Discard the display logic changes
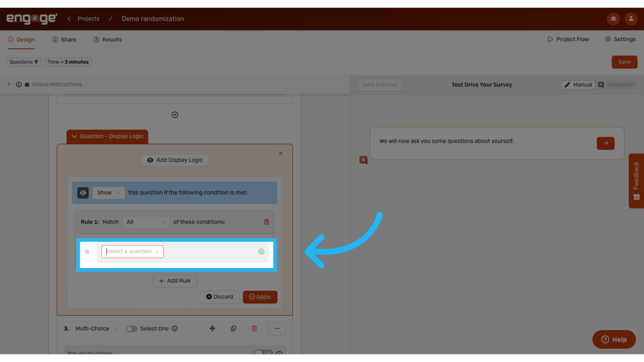644x362 pixels. [x=220, y=297]
